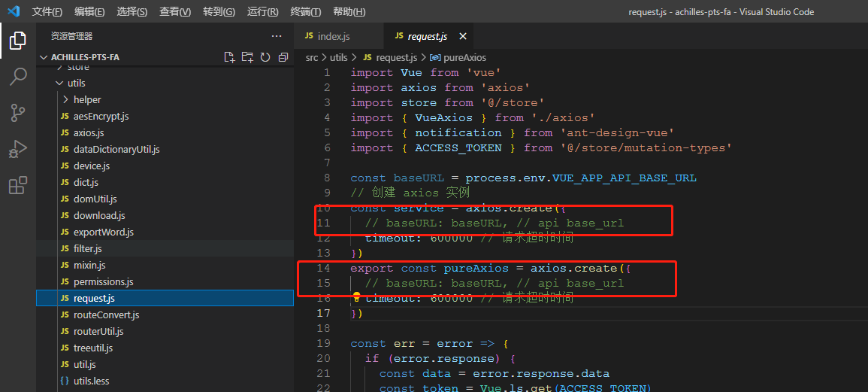Open the 查看(V) menu
Screen dimensions: 868x392
point(175,11)
